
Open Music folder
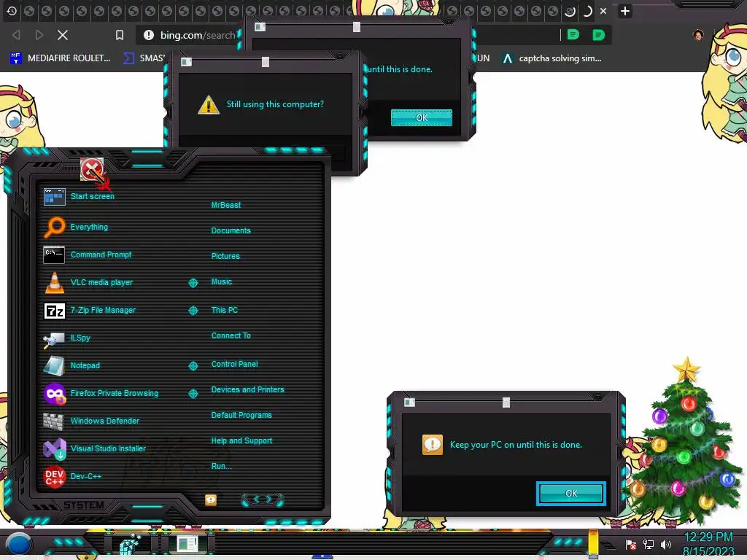pos(222,281)
